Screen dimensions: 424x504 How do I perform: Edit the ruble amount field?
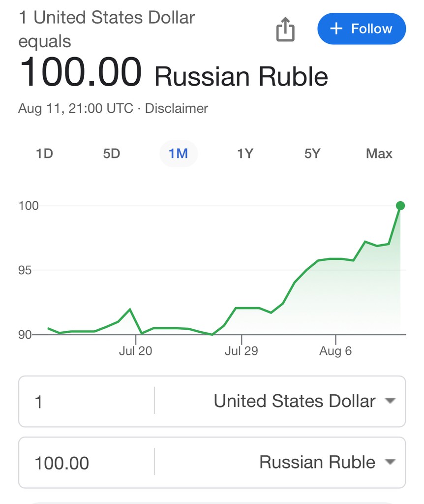point(86,463)
